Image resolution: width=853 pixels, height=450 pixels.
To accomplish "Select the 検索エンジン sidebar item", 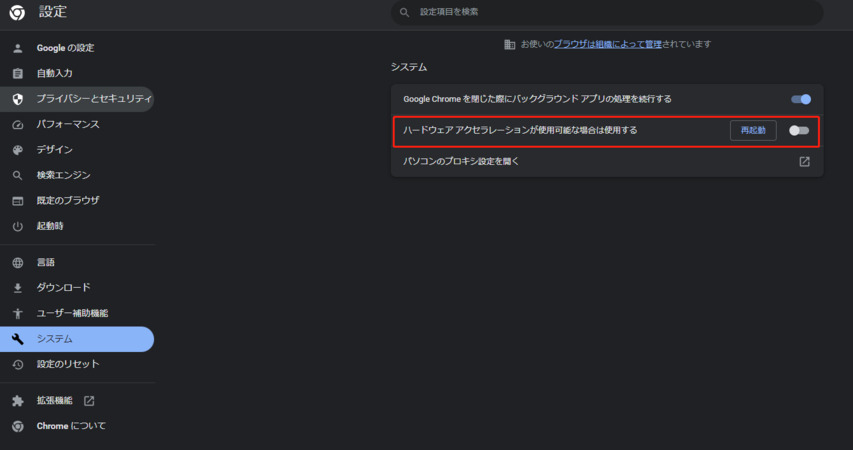I will [x=77, y=175].
